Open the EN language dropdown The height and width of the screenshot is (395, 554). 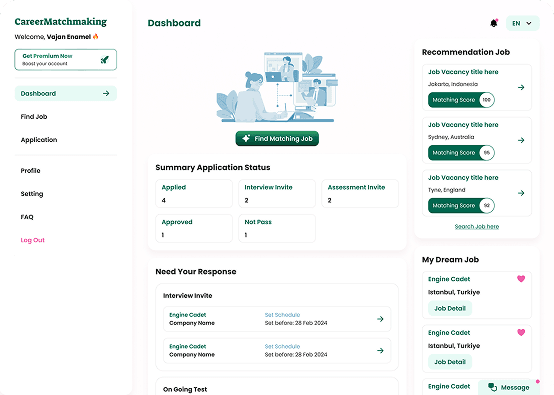523,23
